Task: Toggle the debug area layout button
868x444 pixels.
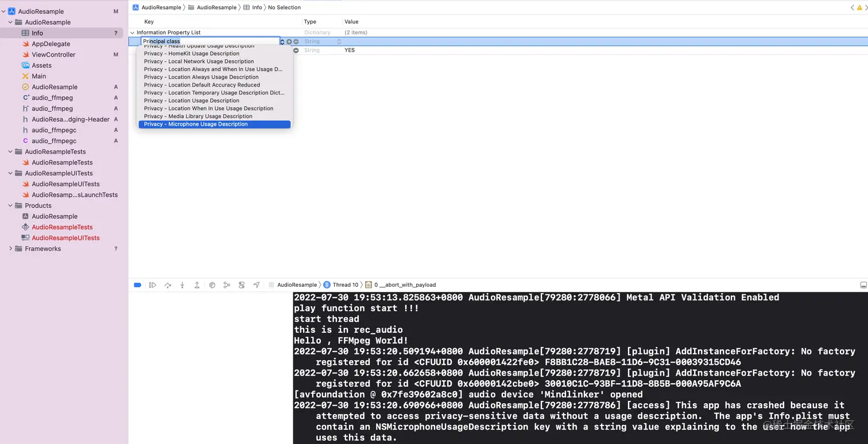Action: pyautogui.click(x=863, y=285)
